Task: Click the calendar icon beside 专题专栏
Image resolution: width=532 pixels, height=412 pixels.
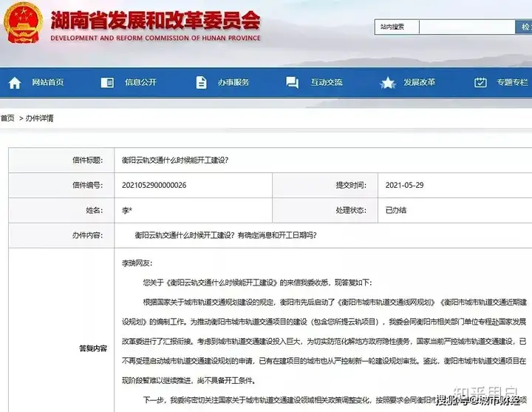Action: click(x=480, y=82)
